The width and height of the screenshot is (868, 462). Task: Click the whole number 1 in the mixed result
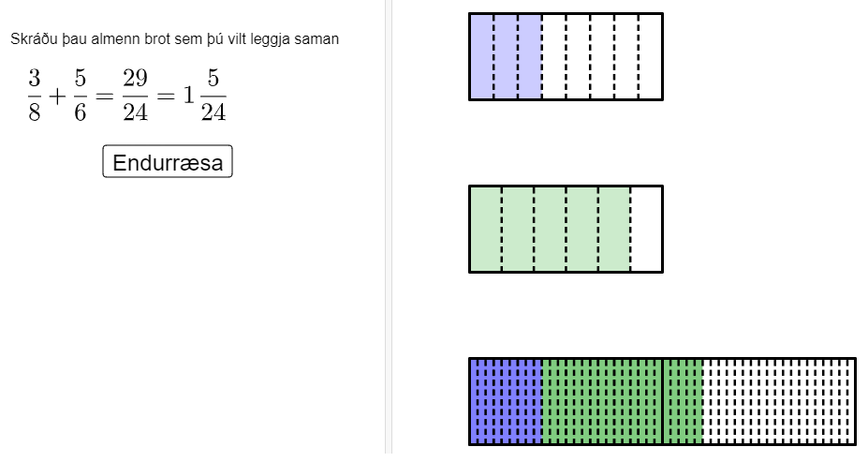(x=189, y=96)
